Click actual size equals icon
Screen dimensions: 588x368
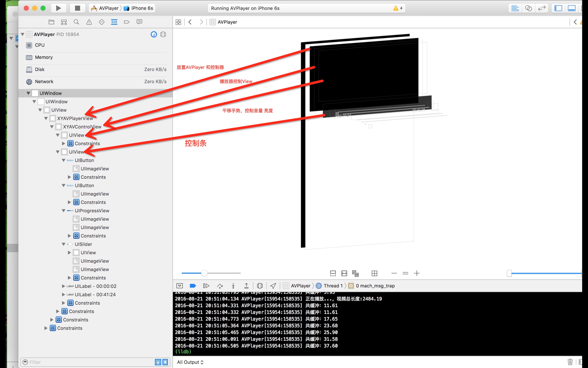click(405, 273)
